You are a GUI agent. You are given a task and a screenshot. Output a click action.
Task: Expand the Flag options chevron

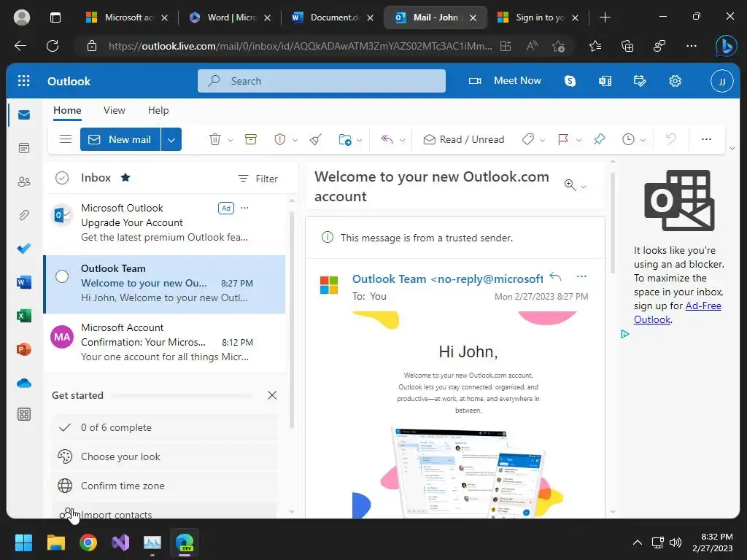pos(578,140)
